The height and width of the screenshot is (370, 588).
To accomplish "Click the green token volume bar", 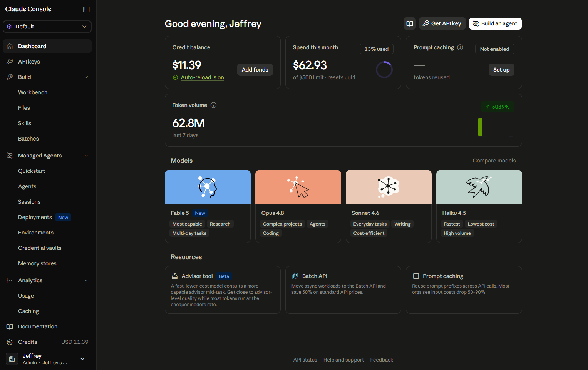I will coord(480,127).
